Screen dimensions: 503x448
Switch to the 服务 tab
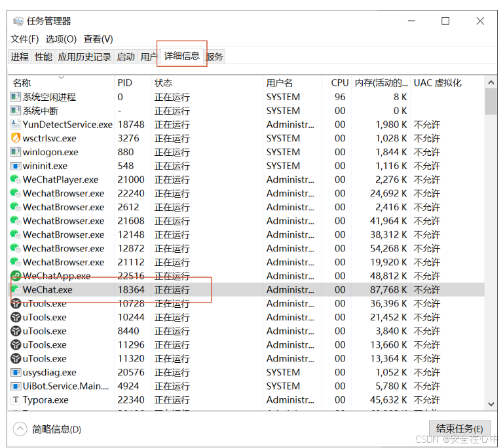[x=214, y=57]
